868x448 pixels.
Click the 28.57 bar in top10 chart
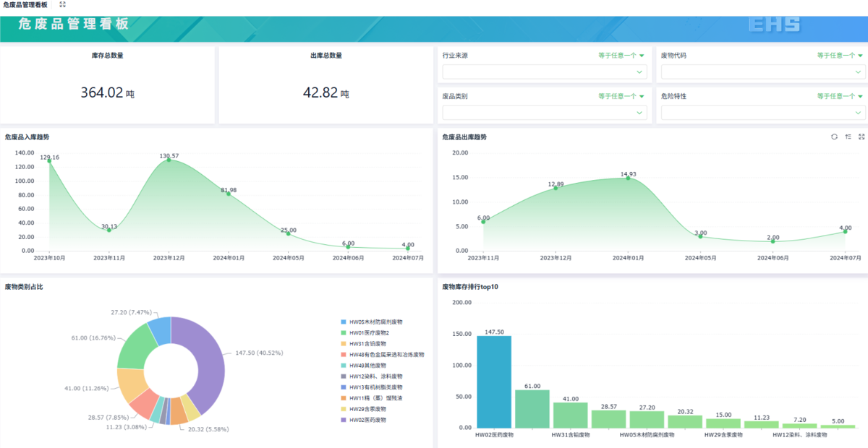pos(608,419)
